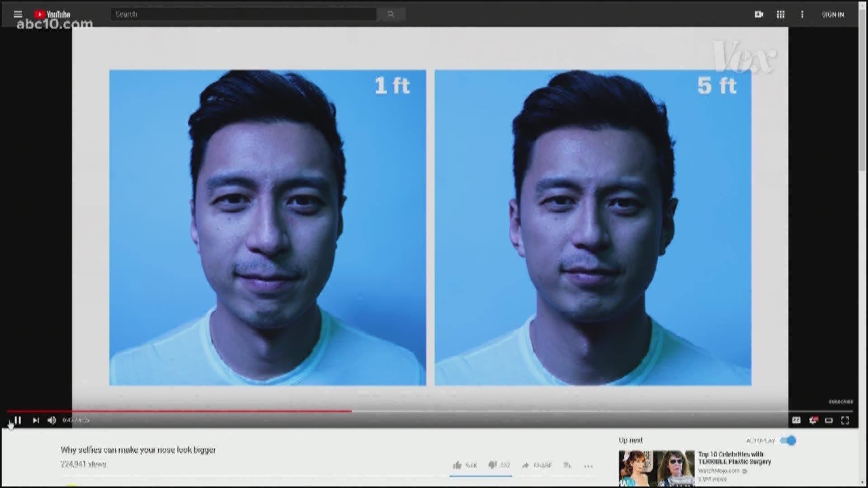The image size is (868, 488).
Task: Open the YouTube apps grid
Action: 781,14
